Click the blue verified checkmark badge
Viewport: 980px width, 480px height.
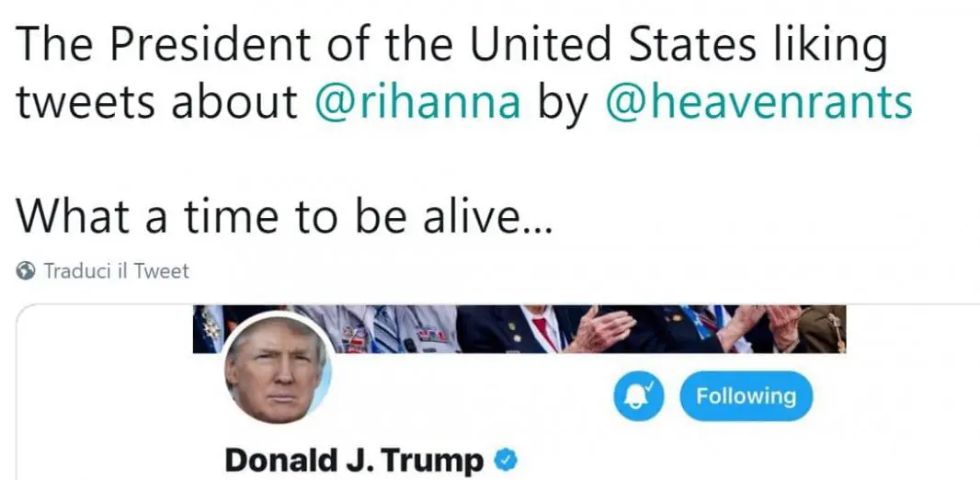(x=503, y=459)
